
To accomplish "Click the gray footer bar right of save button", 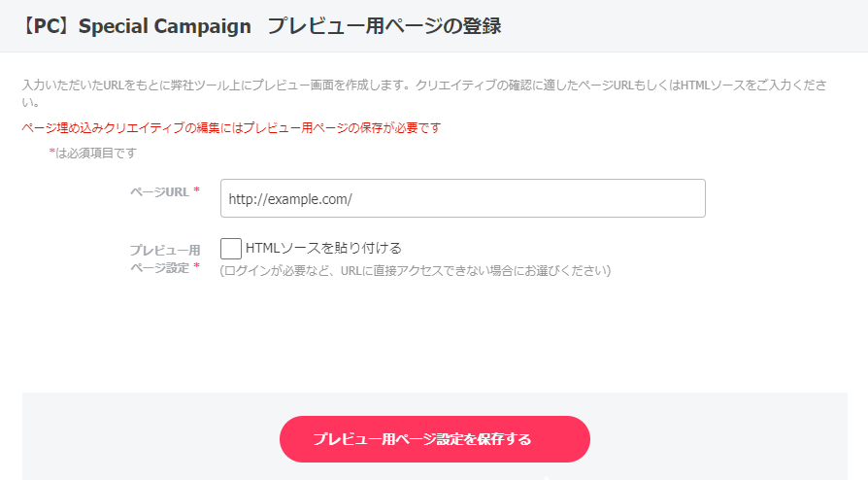I will pos(718,437).
